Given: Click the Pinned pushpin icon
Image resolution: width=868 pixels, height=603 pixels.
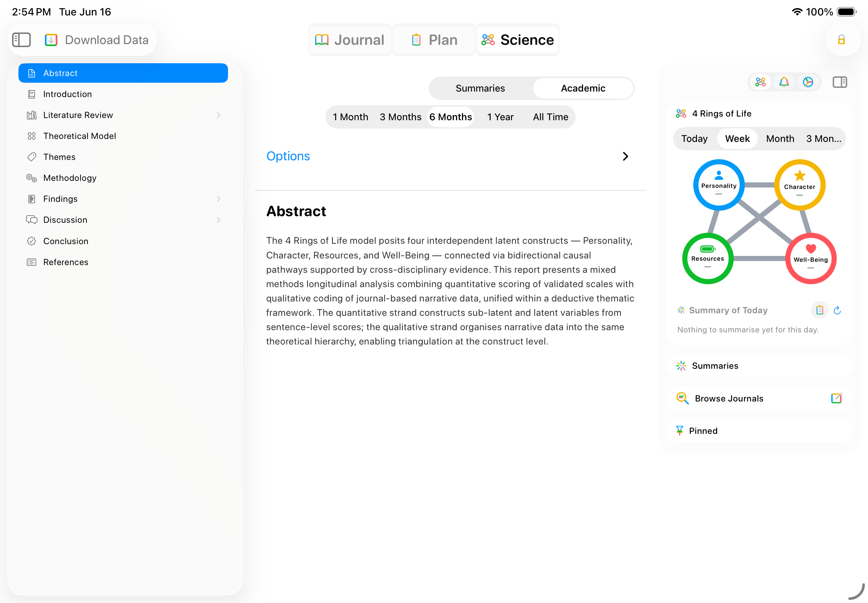Looking at the screenshot, I should coord(679,431).
